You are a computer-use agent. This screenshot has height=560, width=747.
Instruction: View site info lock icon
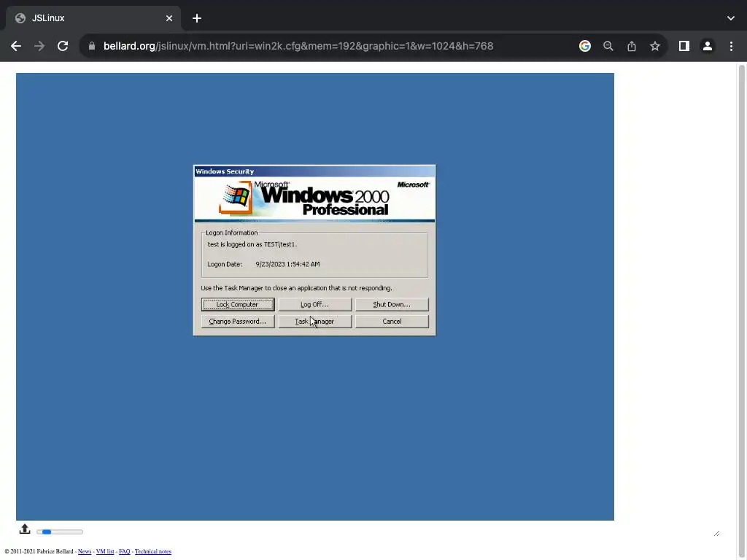coord(92,46)
